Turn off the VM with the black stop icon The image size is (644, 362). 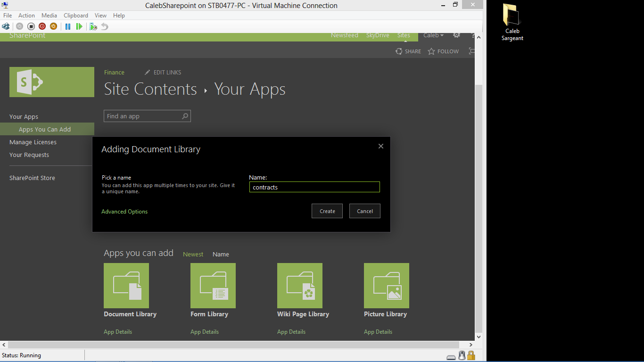click(x=31, y=26)
